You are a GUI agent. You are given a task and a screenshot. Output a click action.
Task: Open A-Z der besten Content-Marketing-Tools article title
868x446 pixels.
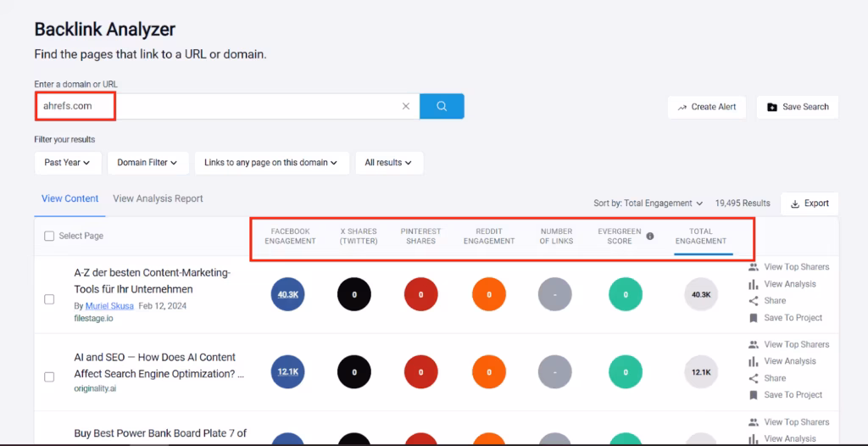[x=153, y=281]
